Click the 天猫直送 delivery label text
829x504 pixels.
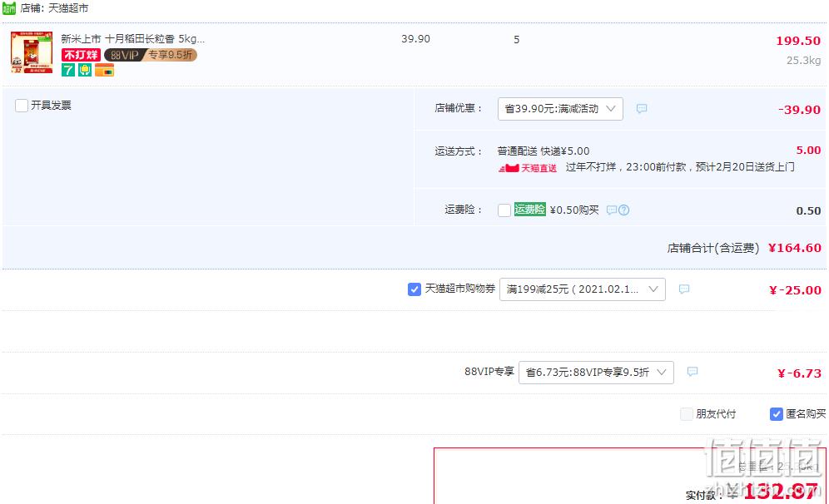(x=539, y=168)
